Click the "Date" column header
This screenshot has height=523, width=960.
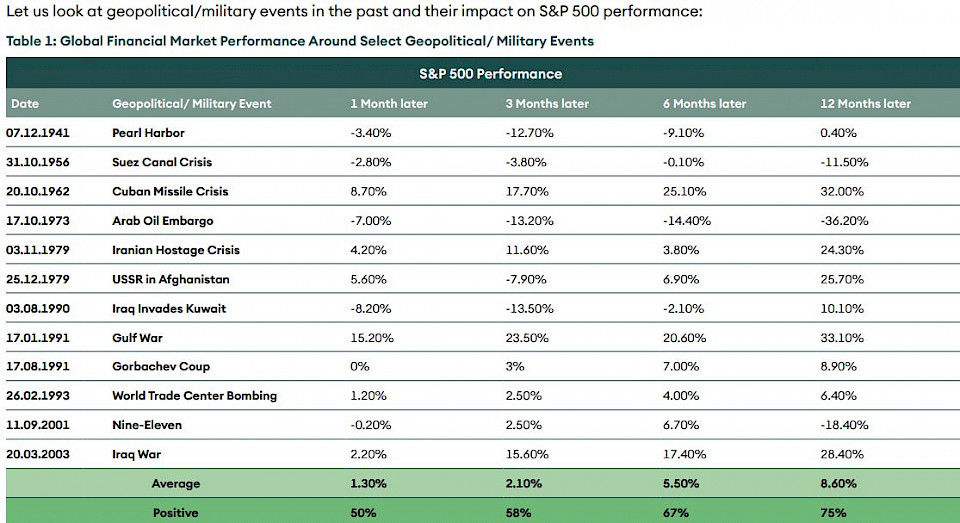[x=25, y=104]
